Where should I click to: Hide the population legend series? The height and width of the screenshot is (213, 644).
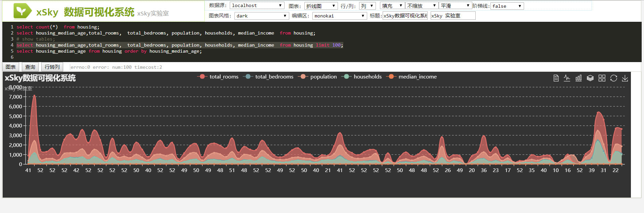(x=317, y=77)
